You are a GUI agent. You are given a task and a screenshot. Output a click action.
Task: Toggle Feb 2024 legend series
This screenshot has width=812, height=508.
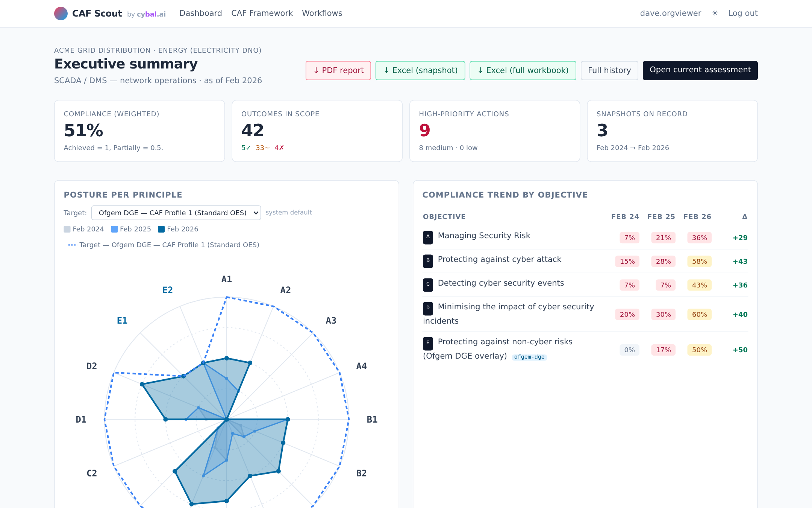(84, 229)
